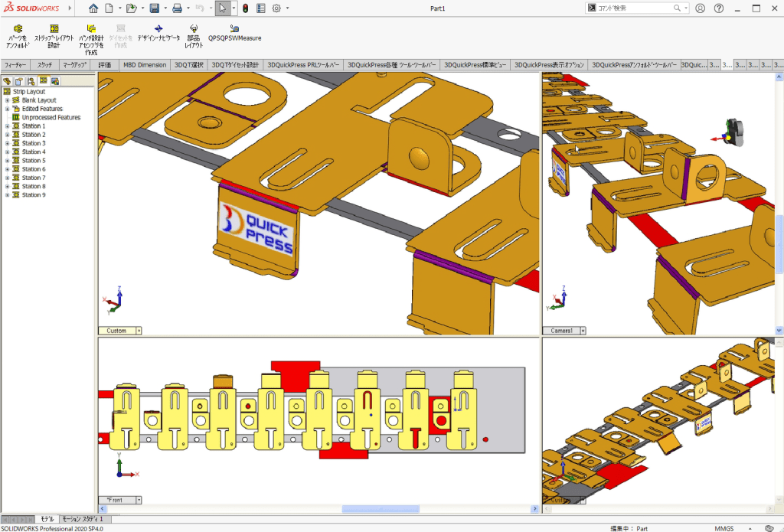Switch to the 3DQuickPress PRL toolbar tab
This screenshot has height=532, width=784.
point(303,65)
